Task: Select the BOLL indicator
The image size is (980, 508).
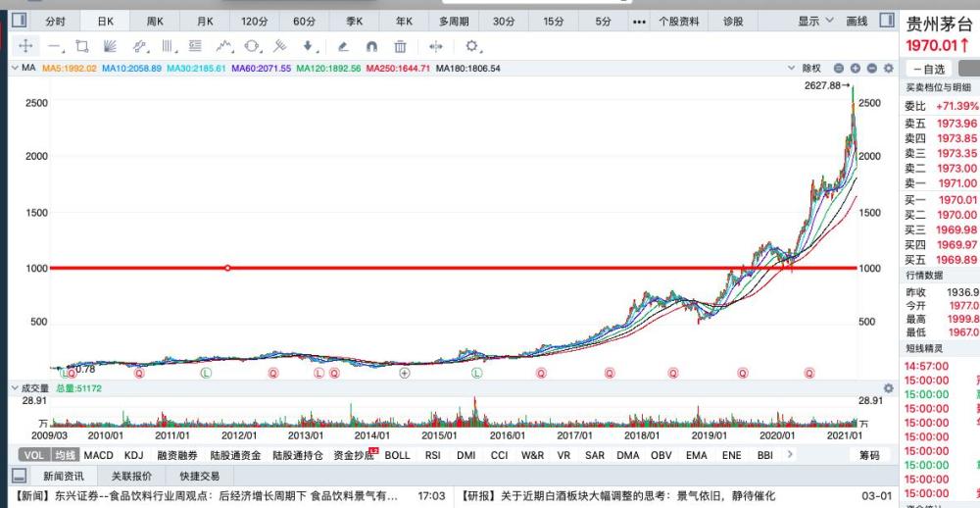Action: [397, 455]
